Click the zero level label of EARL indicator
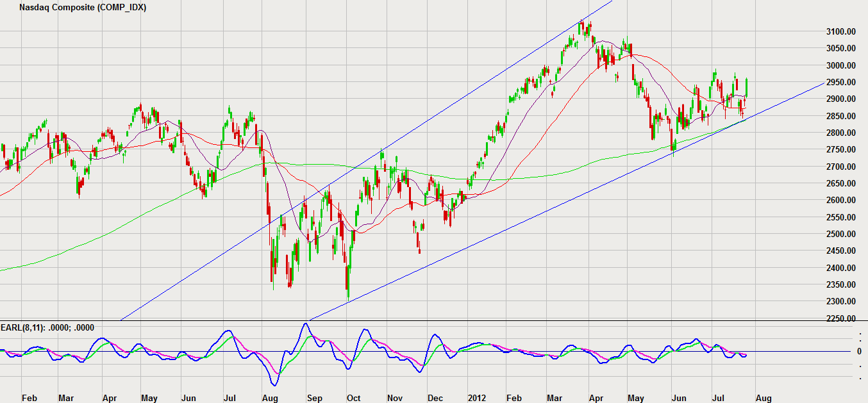The height and width of the screenshot is (403, 868). point(859,352)
